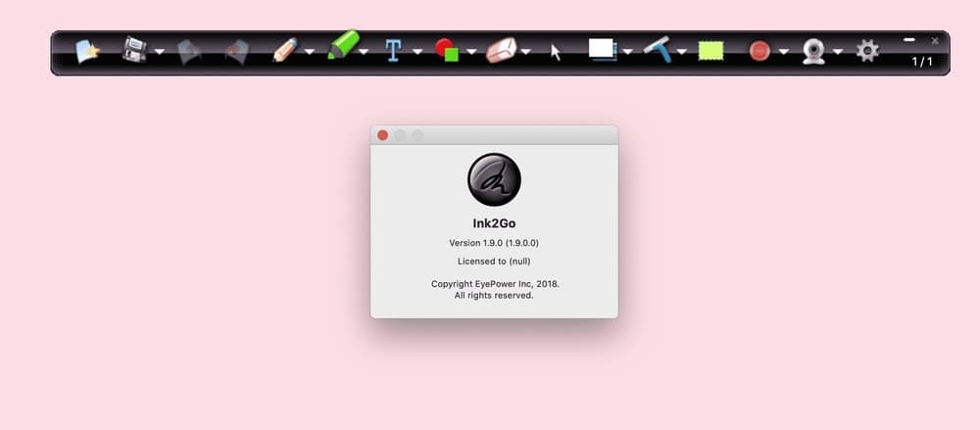Click the All rights reserved text
Screen dimensions: 980x430
click(x=494, y=295)
